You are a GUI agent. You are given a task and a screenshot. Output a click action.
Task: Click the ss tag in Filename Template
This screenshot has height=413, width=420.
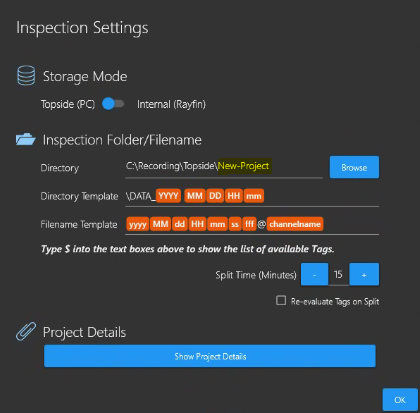(235, 224)
